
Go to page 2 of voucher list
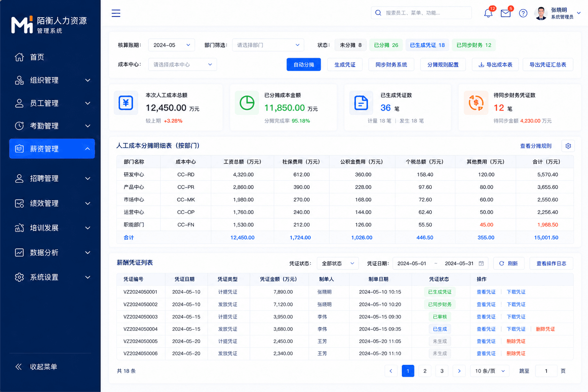click(425, 371)
